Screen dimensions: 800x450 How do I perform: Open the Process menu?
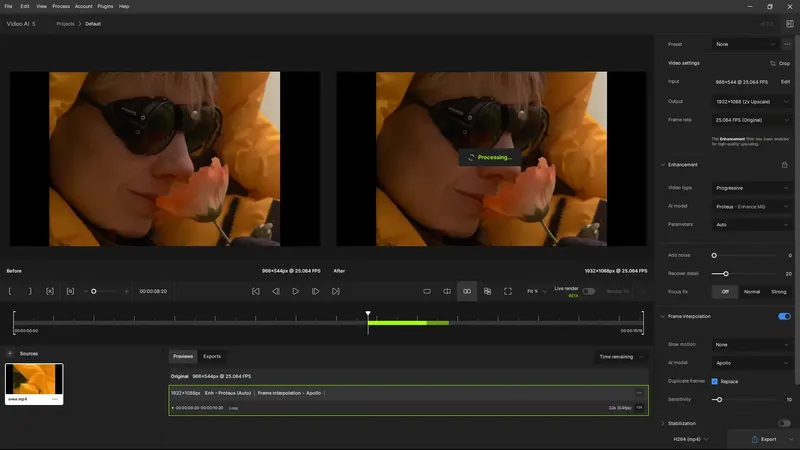[61, 7]
